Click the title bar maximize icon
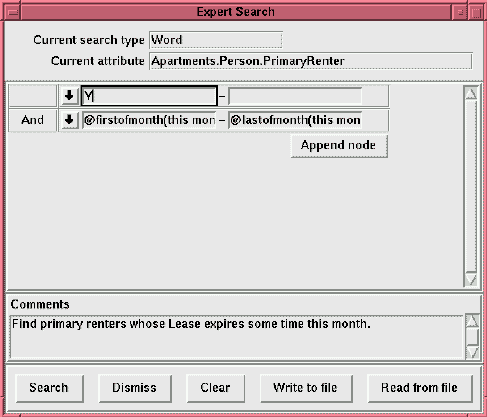The image size is (487, 417). coord(476,13)
